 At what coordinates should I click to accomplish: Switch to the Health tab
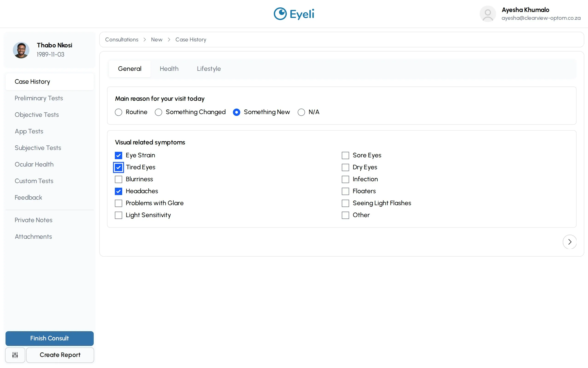point(169,69)
